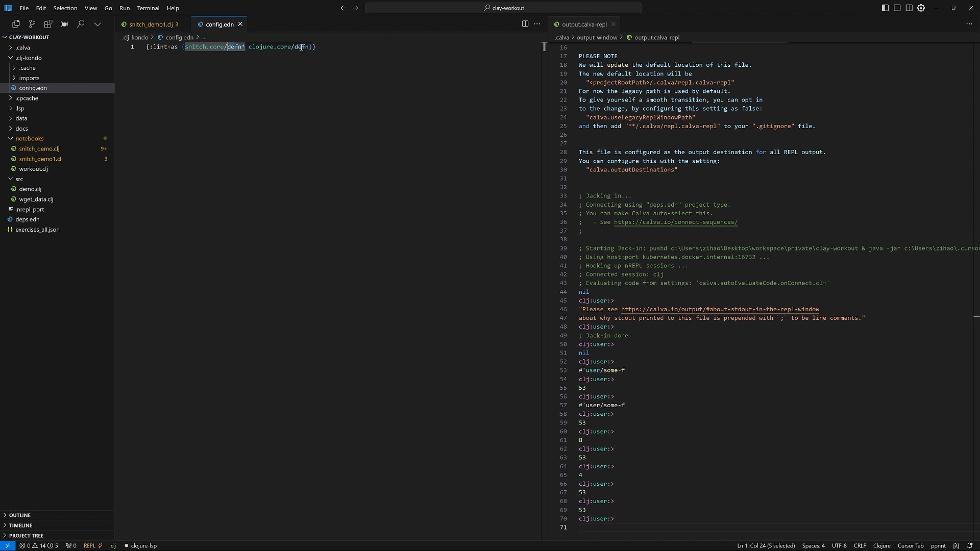Click the REPL status icon in status bar

click(93, 545)
